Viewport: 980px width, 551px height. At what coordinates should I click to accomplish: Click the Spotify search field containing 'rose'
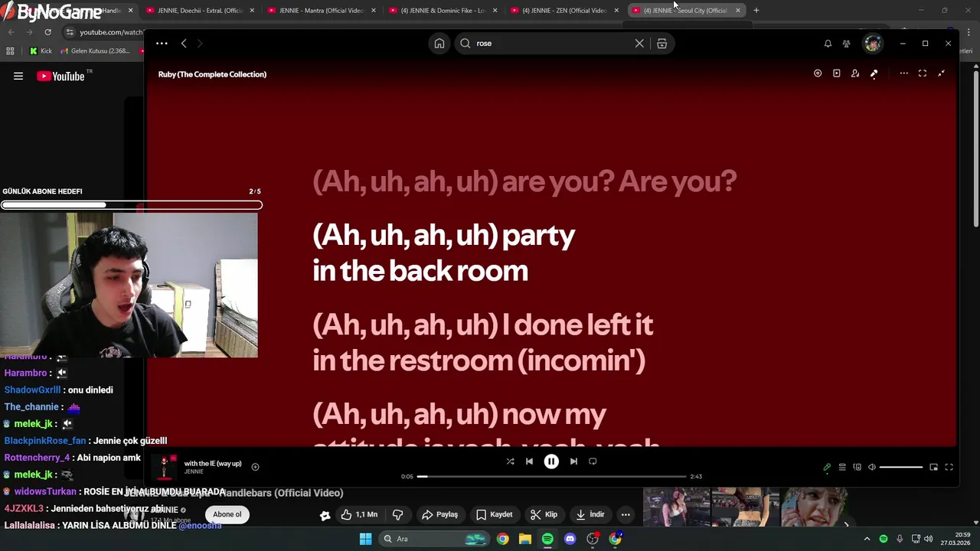551,44
